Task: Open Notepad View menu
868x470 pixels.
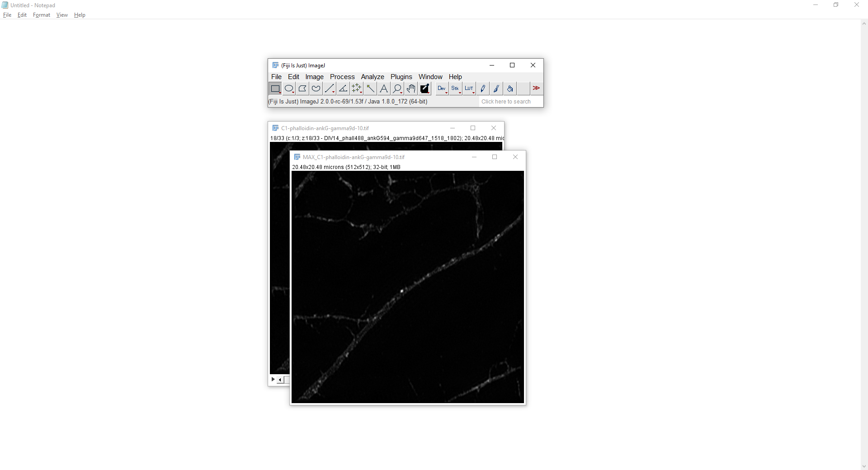Action: click(62, 15)
